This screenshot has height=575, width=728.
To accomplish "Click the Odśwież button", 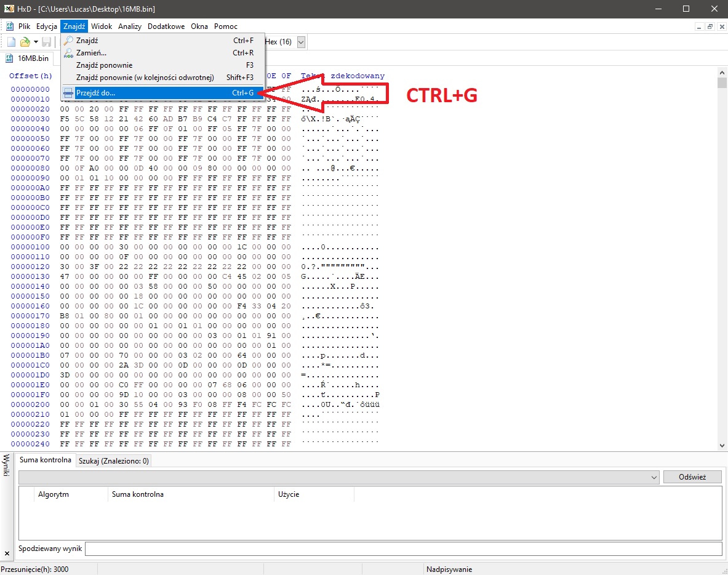I will click(x=692, y=477).
